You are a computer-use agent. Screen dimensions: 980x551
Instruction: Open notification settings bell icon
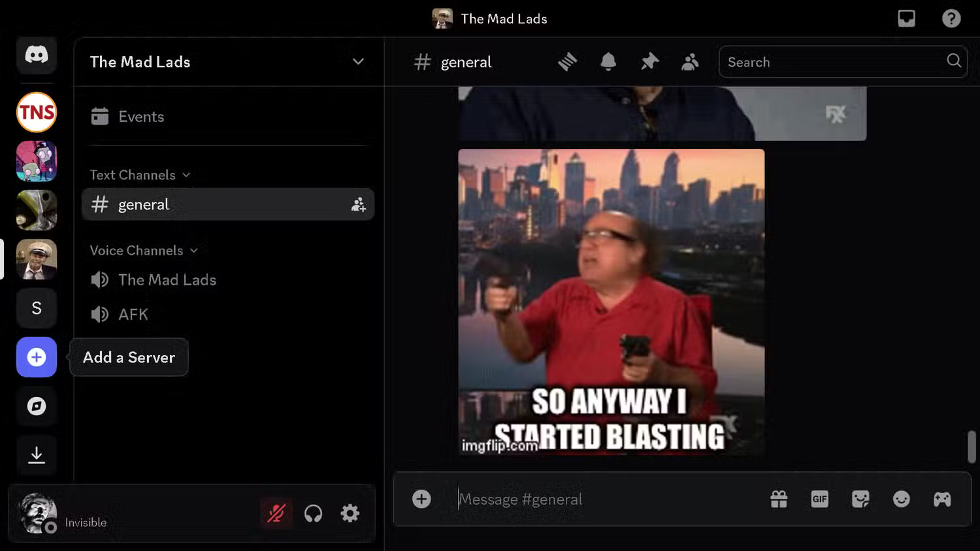(x=608, y=62)
